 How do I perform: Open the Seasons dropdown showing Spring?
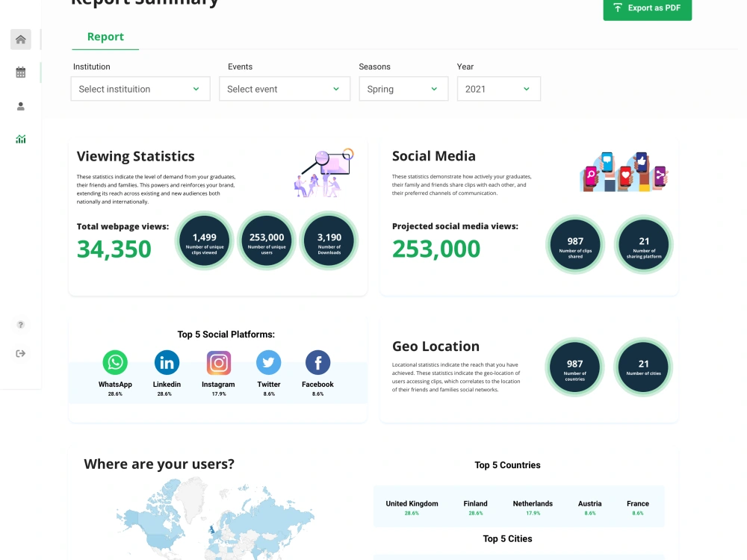[x=403, y=89]
